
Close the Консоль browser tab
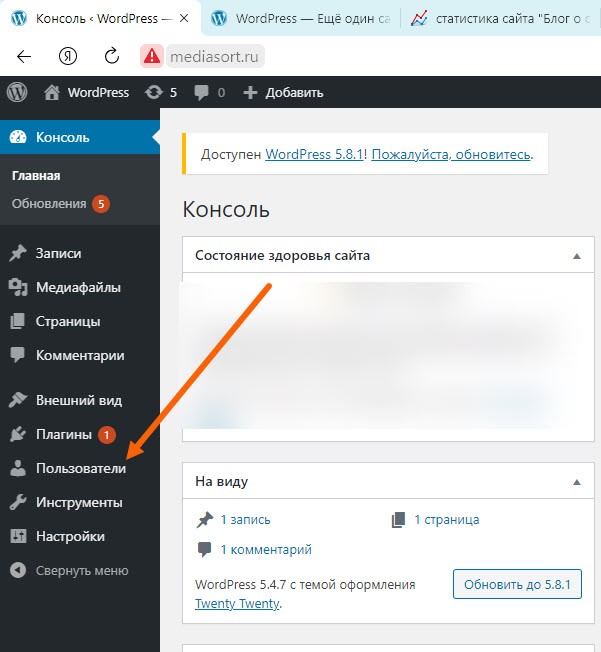[x=184, y=18]
